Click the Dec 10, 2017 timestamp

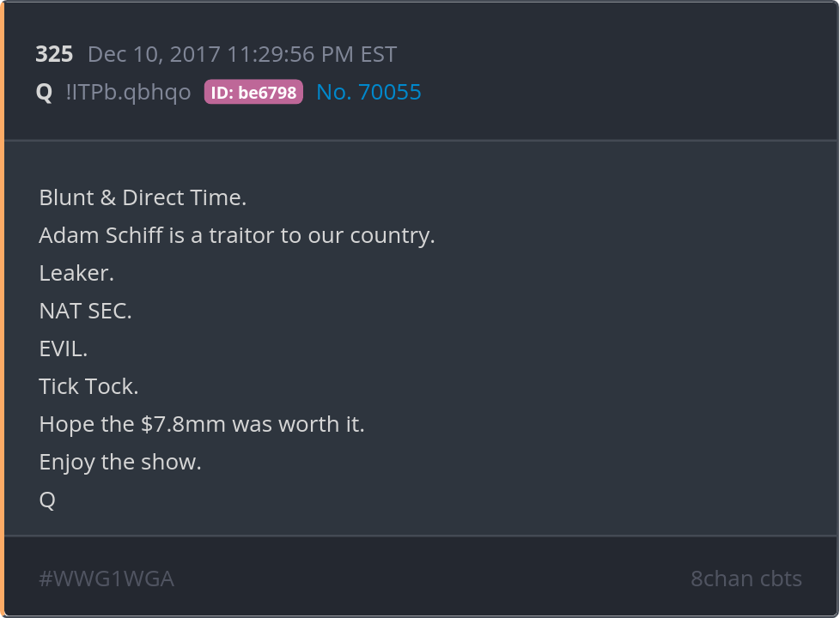(155, 54)
